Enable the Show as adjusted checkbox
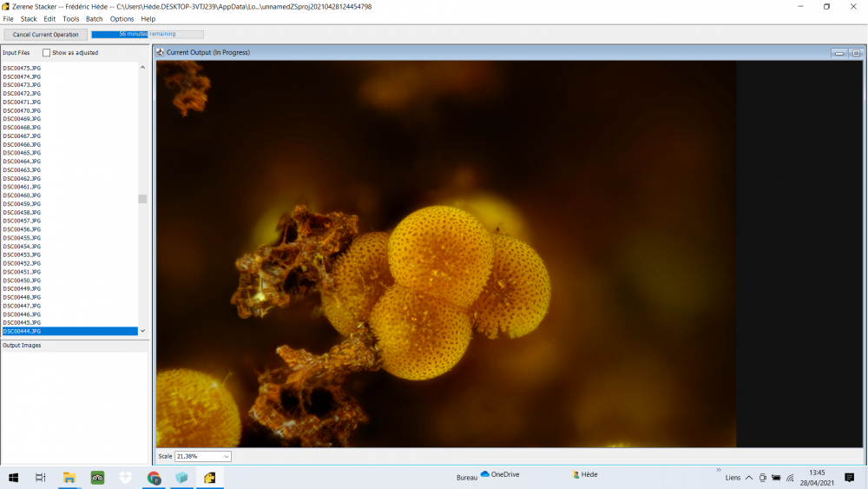The width and height of the screenshot is (868, 489). (47, 53)
